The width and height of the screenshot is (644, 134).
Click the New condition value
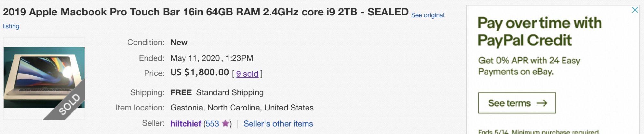pos(179,43)
